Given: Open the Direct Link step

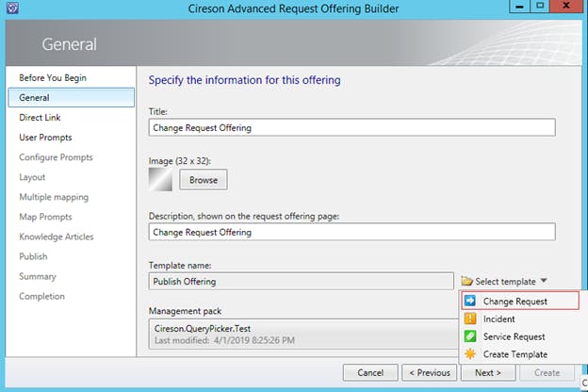Looking at the screenshot, I should tap(40, 118).
